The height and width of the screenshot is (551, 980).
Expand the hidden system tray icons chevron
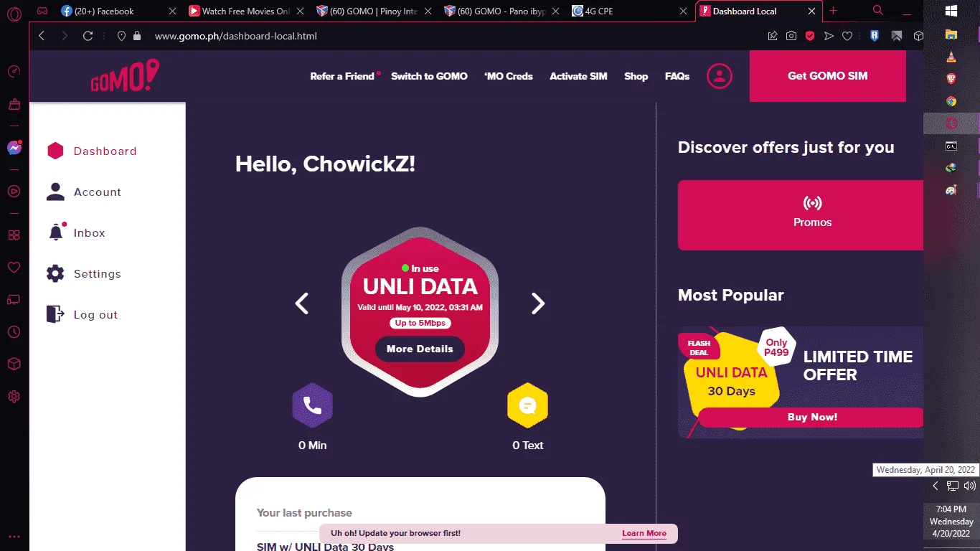tap(935, 486)
